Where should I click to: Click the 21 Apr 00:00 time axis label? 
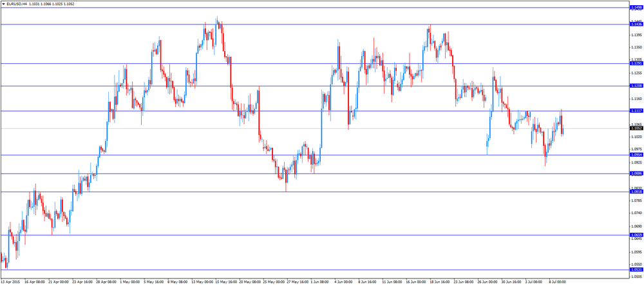coord(58,282)
